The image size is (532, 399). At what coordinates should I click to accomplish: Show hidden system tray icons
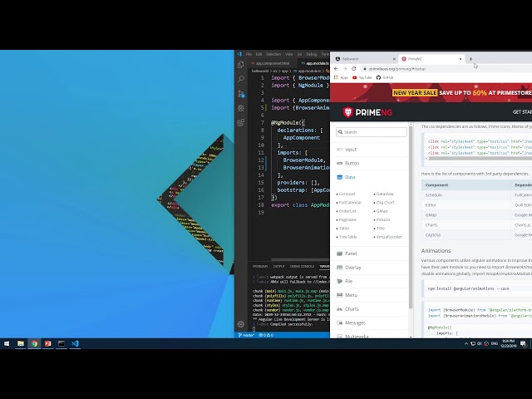(466, 343)
